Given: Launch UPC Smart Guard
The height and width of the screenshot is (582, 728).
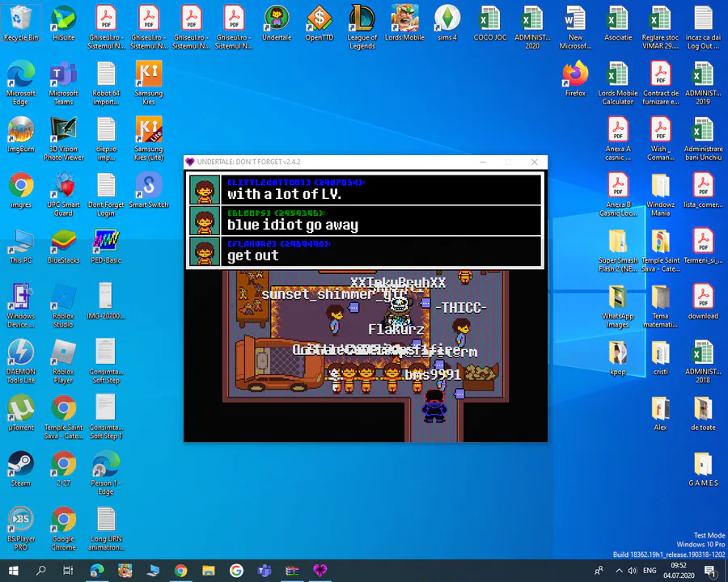Looking at the screenshot, I should click(64, 194).
